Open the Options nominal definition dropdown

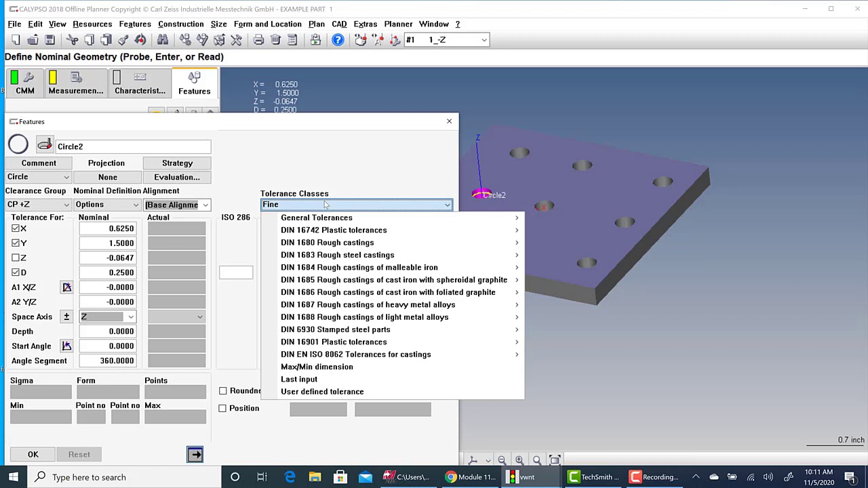point(106,205)
